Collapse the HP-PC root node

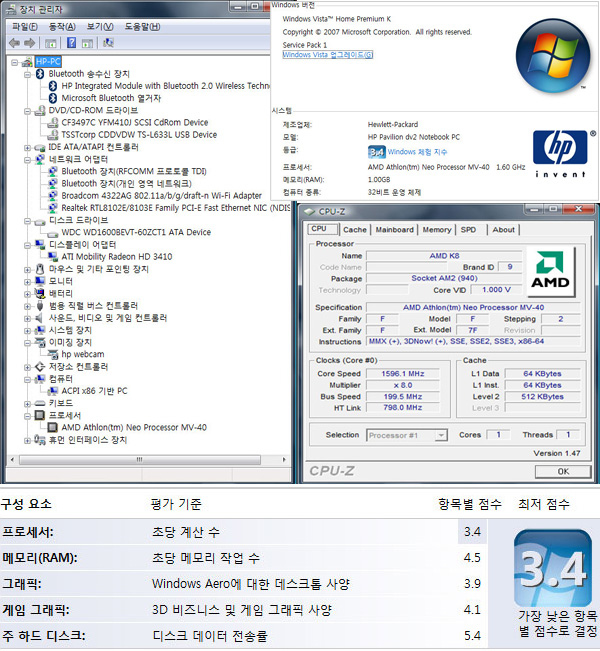(15, 63)
